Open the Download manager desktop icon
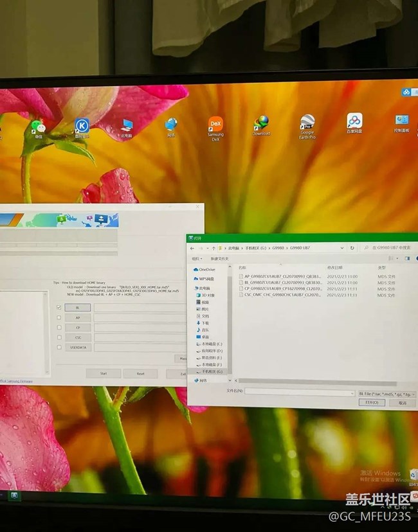 pos(261,123)
